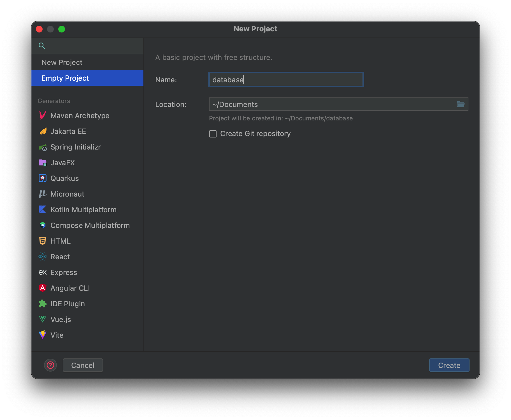
Task: Enable Create Git repository checkbox
Action: (x=213, y=134)
